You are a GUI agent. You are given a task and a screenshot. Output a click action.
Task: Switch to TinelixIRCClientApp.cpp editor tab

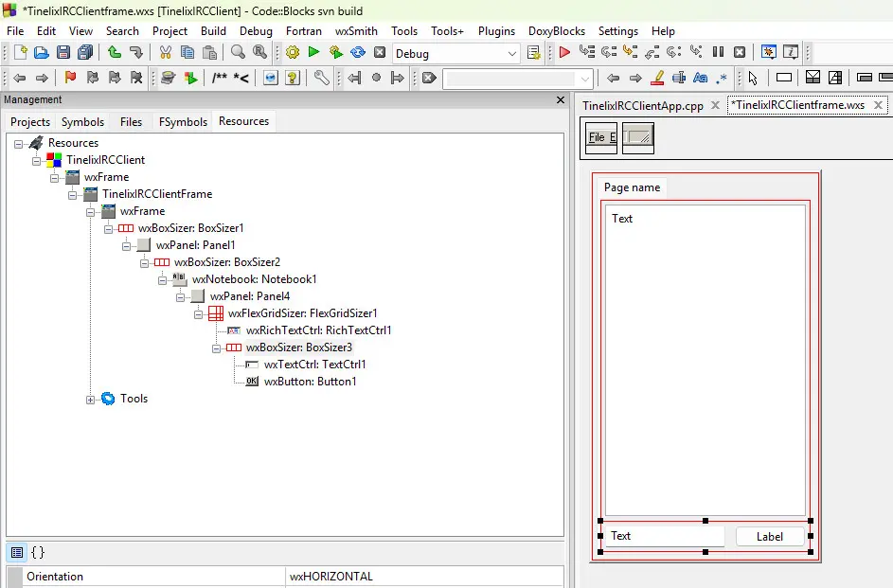click(x=642, y=106)
